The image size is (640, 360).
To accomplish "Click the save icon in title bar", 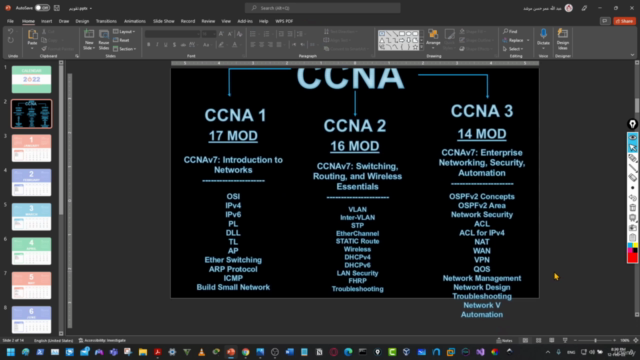I will (x=57, y=8).
